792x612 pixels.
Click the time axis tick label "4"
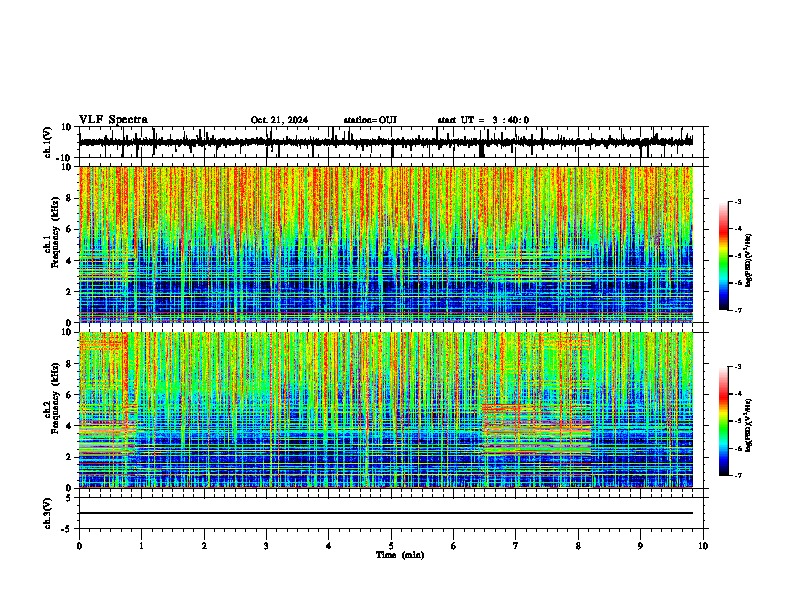point(329,546)
